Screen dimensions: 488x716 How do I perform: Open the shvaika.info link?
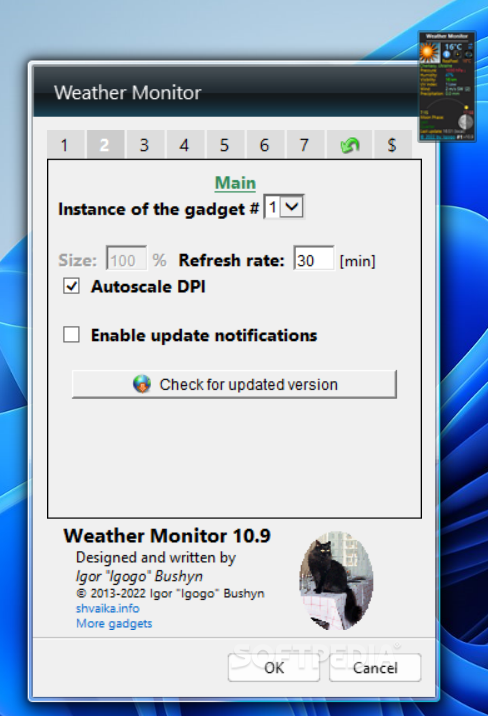coord(108,608)
